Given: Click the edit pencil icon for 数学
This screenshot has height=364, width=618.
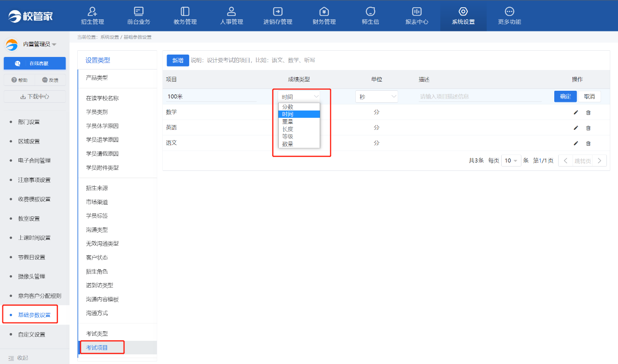Looking at the screenshot, I should click(576, 112).
